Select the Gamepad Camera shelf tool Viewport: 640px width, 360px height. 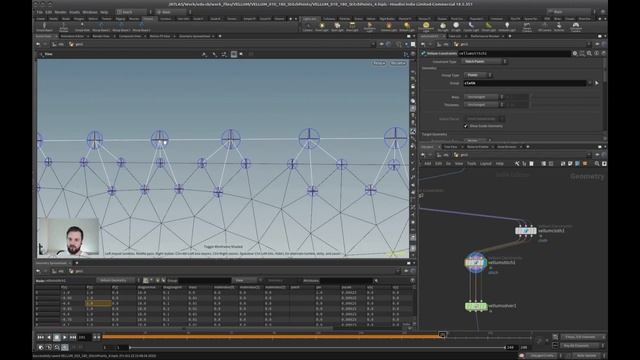576,27
